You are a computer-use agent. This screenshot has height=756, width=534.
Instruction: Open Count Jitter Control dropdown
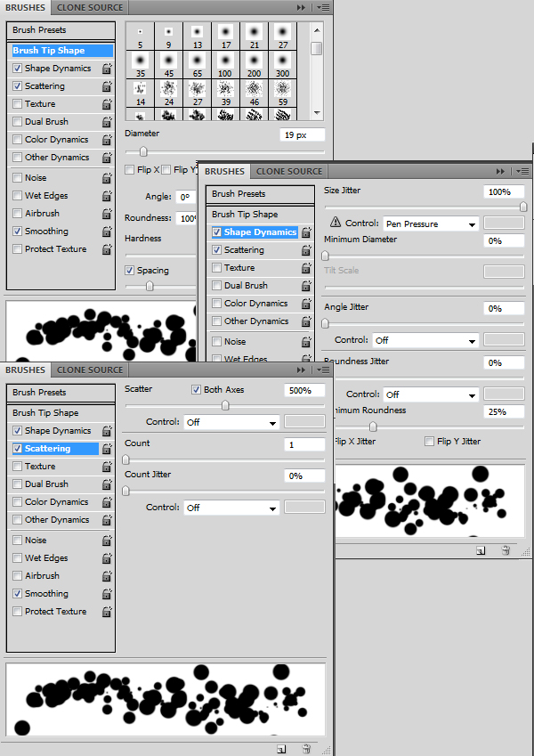pos(231,508)
